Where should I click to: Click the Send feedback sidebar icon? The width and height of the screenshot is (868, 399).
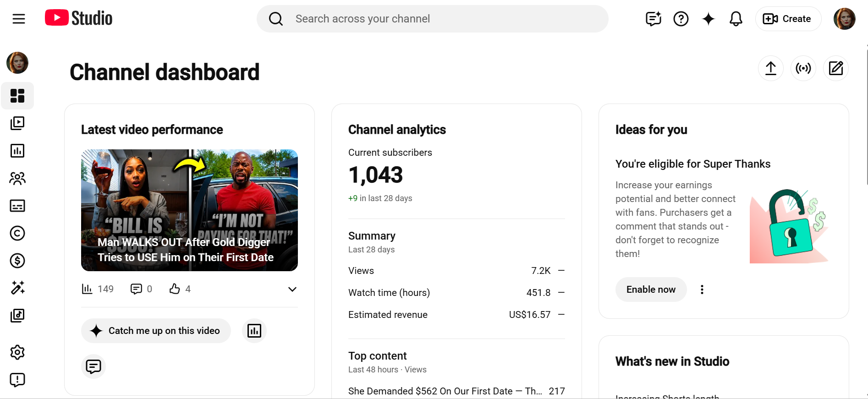(x=17, y=380)
